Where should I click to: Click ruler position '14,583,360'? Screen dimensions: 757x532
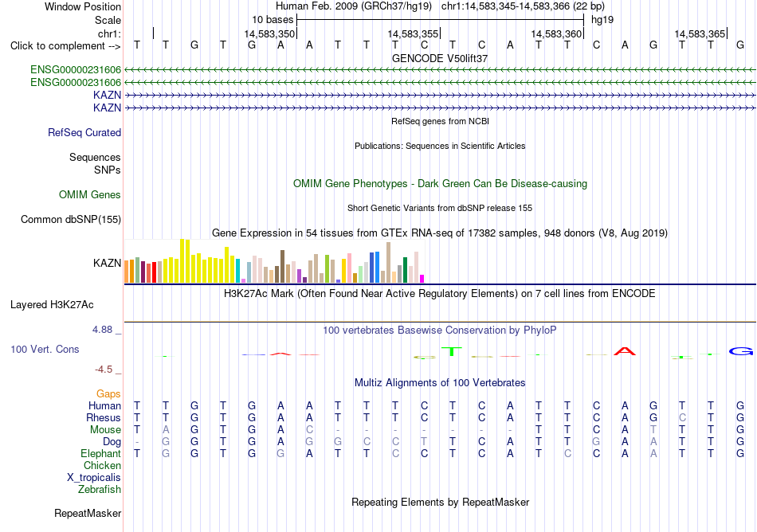[556, 33]
